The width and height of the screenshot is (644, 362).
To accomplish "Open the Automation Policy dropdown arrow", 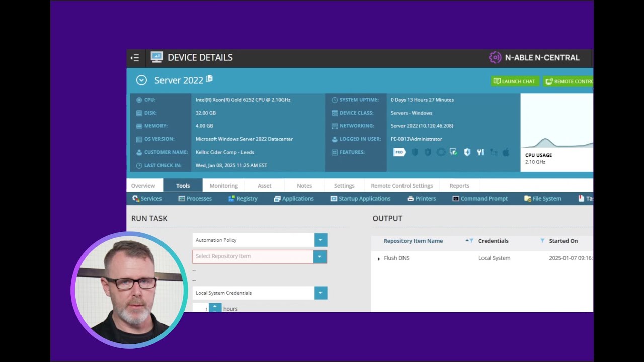I will (321, 240).
